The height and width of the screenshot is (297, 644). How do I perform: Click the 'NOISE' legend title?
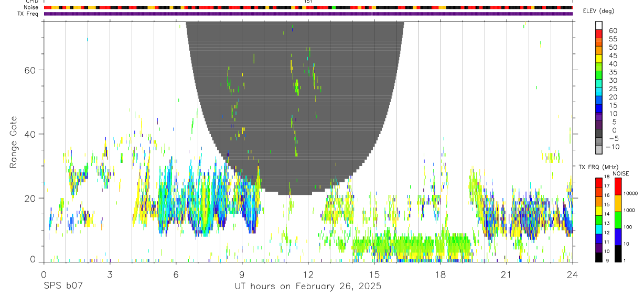(620, 173)
